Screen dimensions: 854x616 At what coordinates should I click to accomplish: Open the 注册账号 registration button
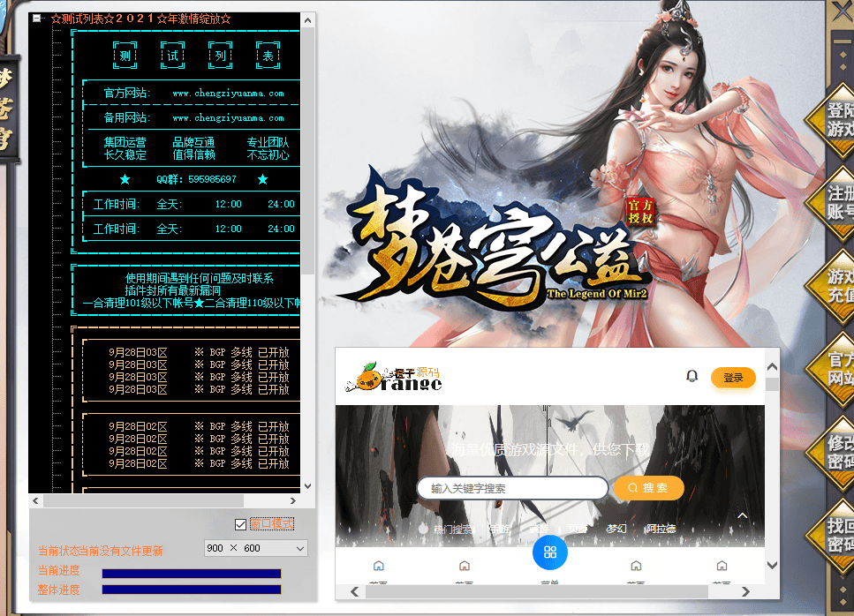click(835, 203)
